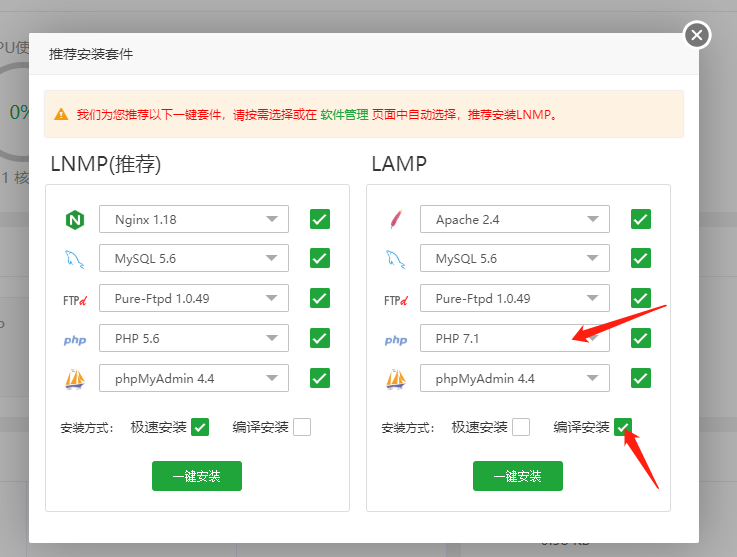Toggle 编译安装 checkbox in LAMP
737x557 pixels.
point(623,427)
